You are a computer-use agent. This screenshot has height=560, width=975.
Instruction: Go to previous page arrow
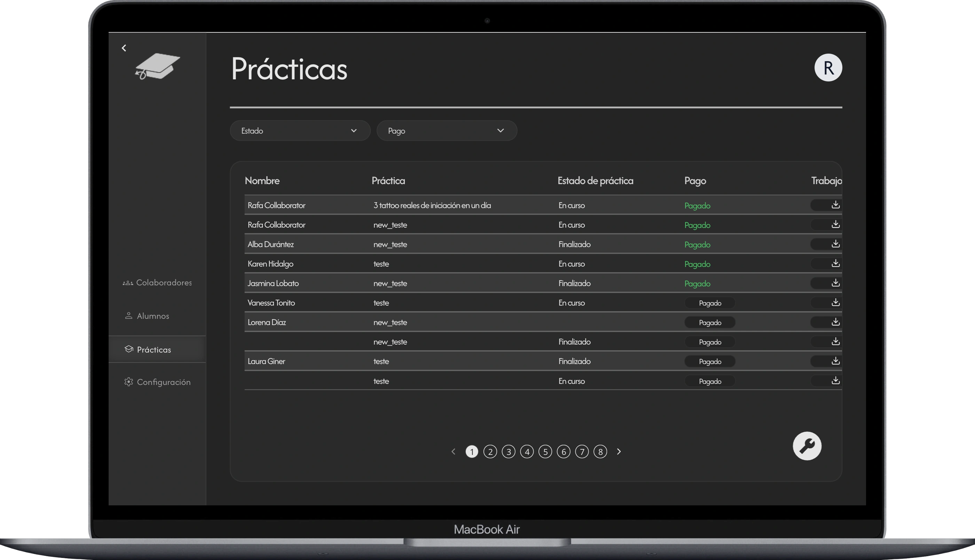click(453, 451)
